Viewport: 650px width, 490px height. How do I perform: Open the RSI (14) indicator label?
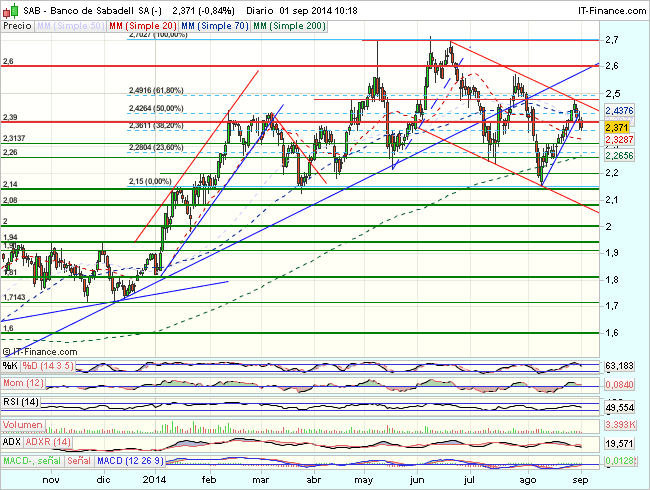coord(20,401)
